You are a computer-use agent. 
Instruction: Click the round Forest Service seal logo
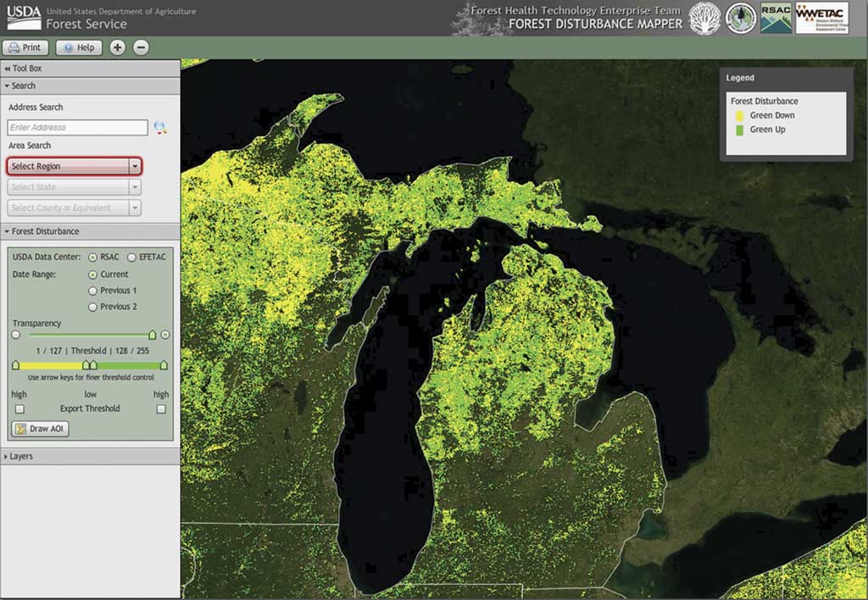[741, 19]
